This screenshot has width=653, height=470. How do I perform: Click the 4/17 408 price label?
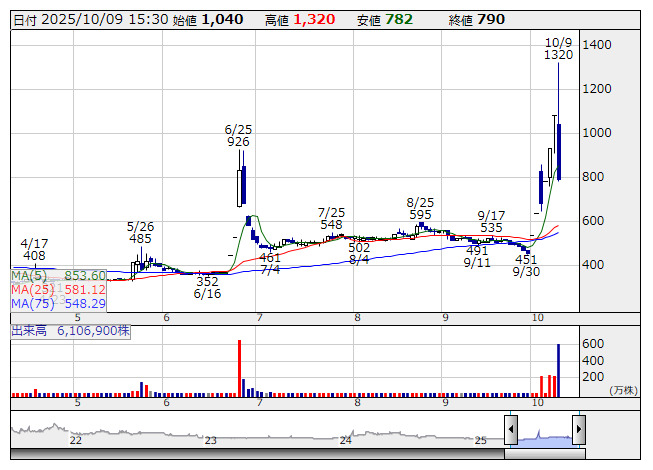point(34,249)
